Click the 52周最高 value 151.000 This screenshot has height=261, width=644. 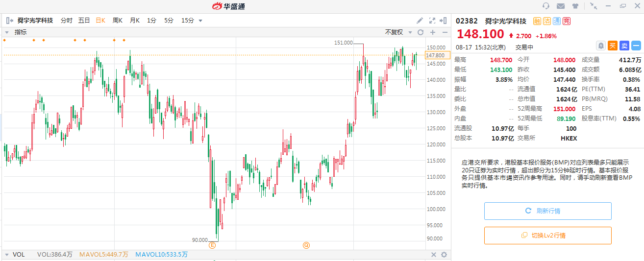pyautogui.click(x=565, y=109)
